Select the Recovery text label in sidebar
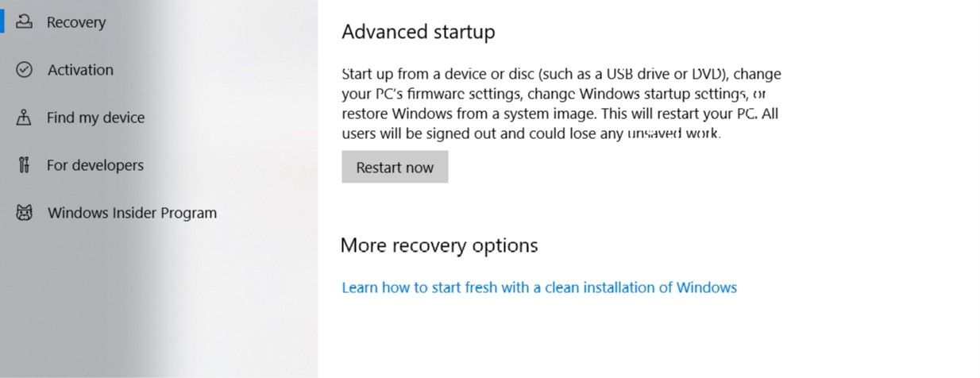 [75, 22]
